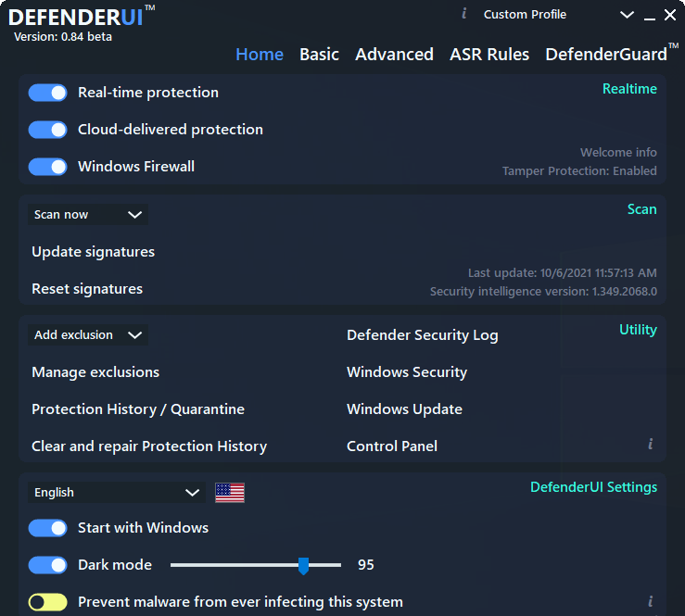Toggle Real-time protection switch
685x616 pixels.
(x=47, y=93)
